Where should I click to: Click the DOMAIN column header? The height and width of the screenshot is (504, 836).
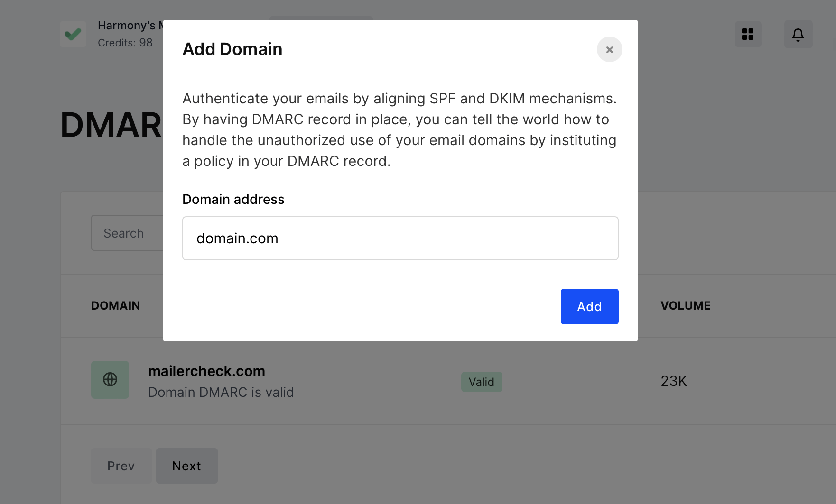click(116, 306)
